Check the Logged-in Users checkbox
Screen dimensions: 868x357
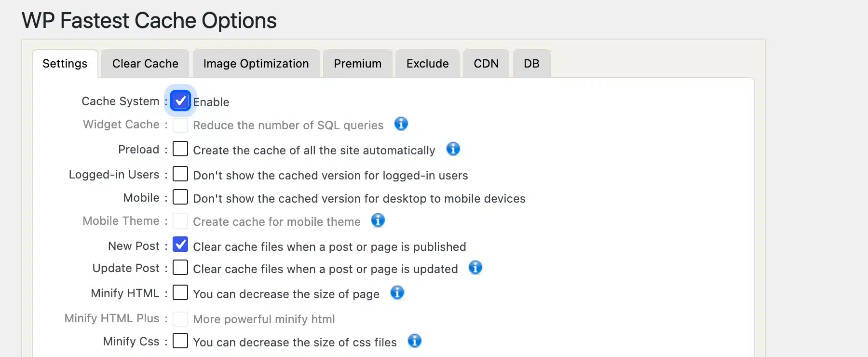tap(180, 174)
